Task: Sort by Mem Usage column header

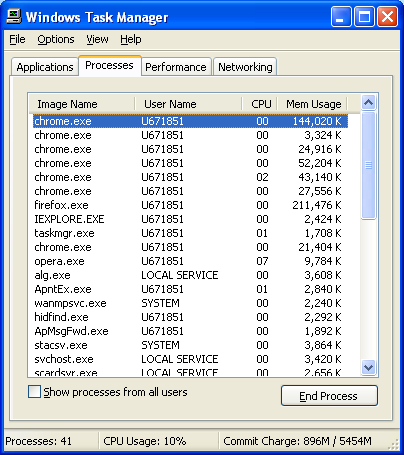Action: pyautogui.click(x=312, y=104)
